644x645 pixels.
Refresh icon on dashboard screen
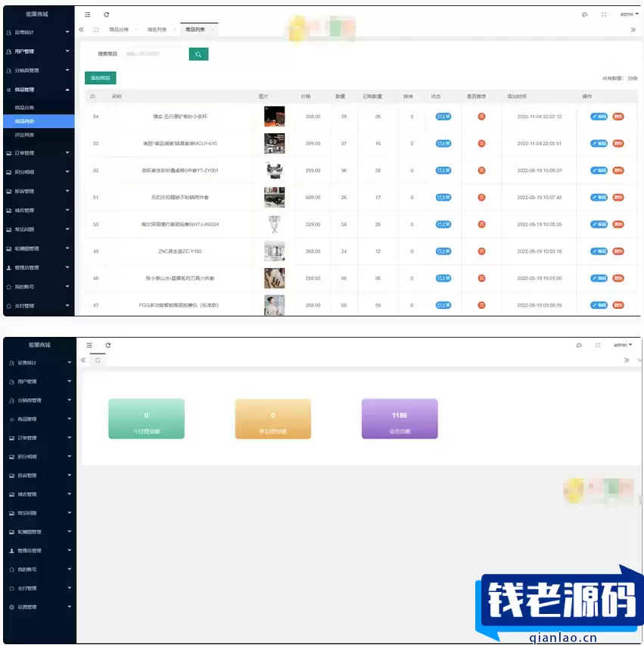[x=108, y=345]
